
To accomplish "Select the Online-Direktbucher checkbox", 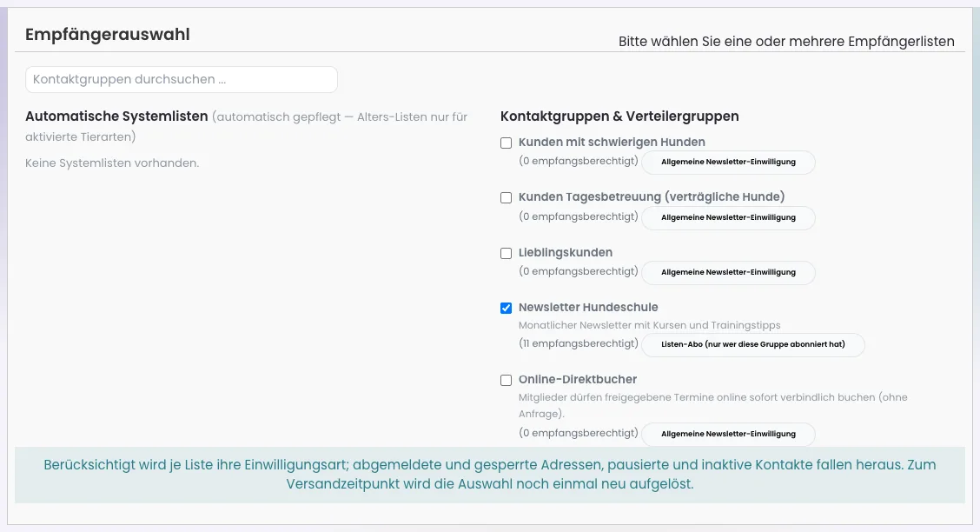I will (507, 380).
